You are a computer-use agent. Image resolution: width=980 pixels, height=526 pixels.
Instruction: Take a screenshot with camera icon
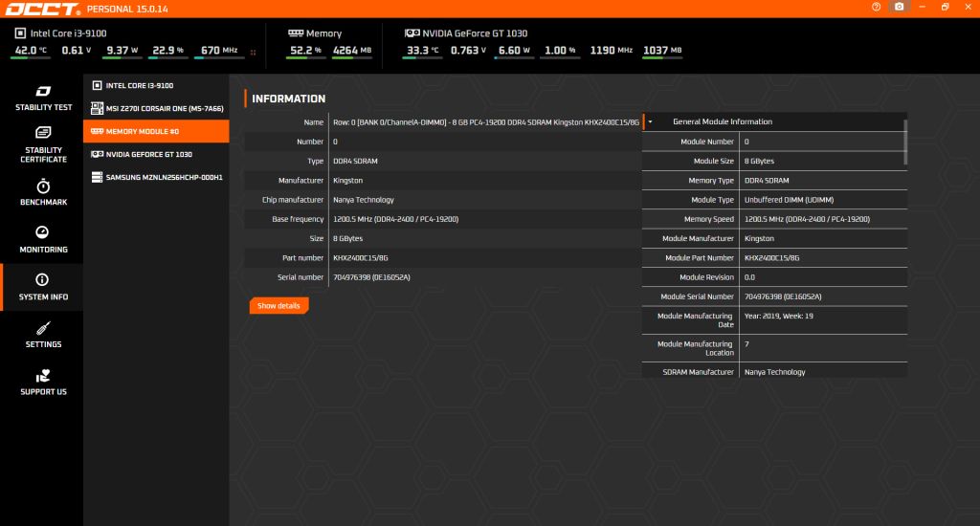[899, 7]
